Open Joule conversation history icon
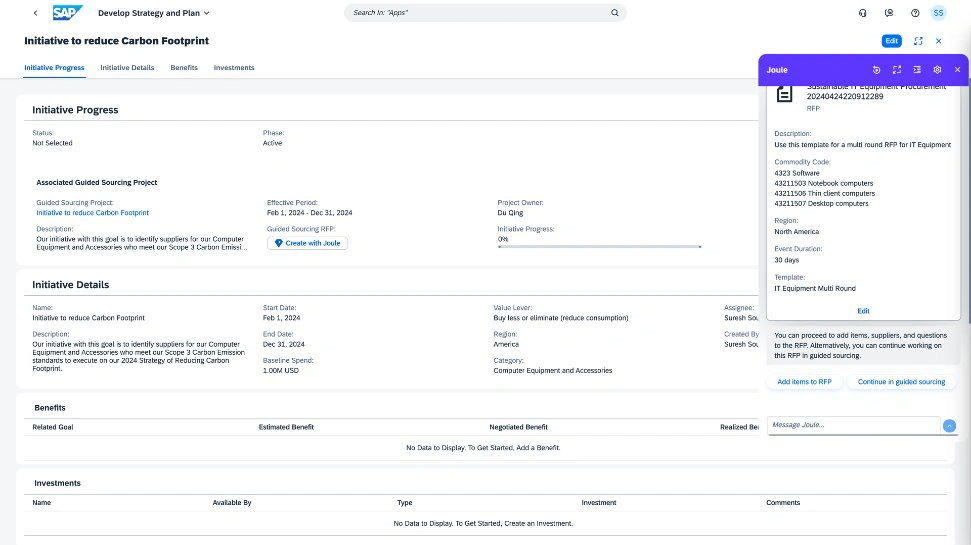Image resolution: width=971 pixels, height=545 pixels. click(x=876, y=70)
